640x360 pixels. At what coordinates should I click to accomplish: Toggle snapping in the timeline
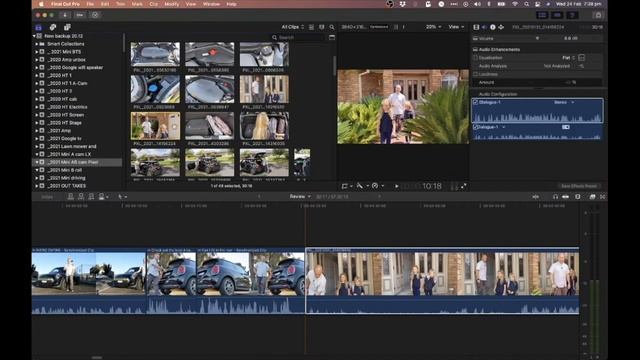565,197
